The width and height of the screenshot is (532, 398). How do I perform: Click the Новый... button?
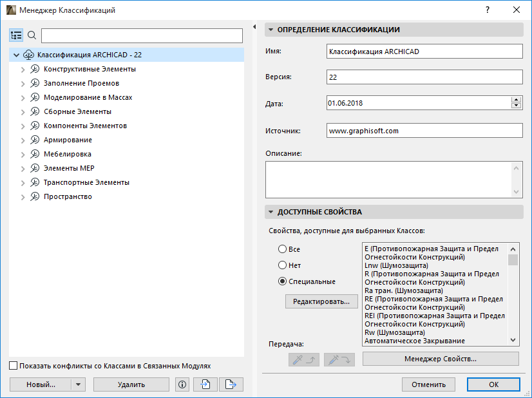pyautogui.click(x=41, y=384)
